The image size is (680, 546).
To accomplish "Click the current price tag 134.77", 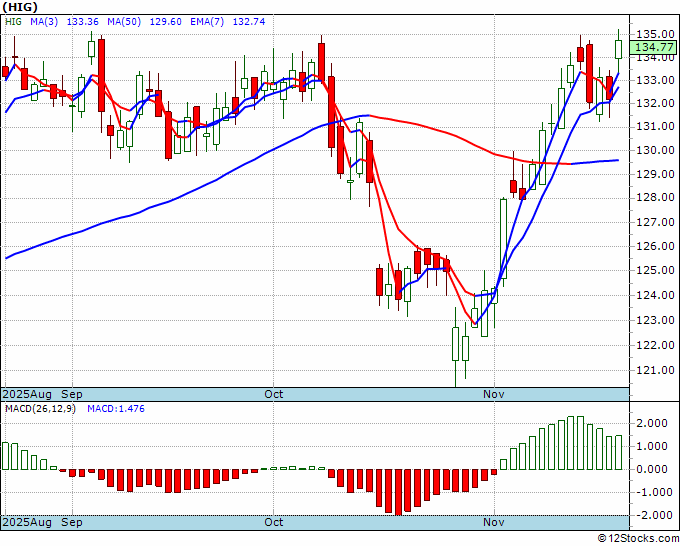I will coord(654,47).
